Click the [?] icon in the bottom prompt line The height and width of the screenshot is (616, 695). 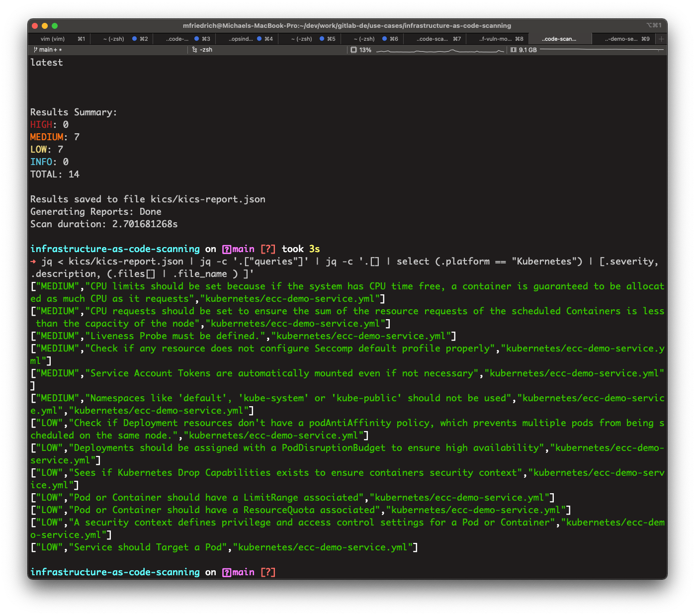click(x=268, y=572)
